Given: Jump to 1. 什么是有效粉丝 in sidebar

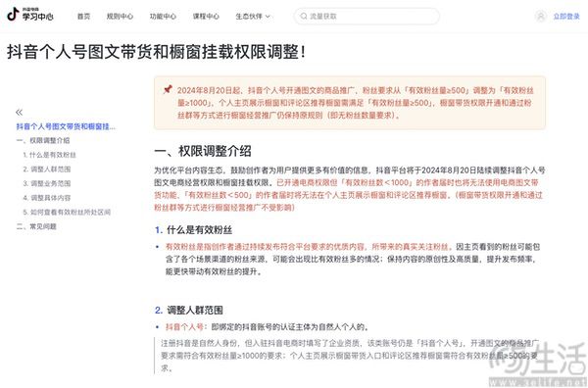Looking at the screenshot, I should point(50,155).
